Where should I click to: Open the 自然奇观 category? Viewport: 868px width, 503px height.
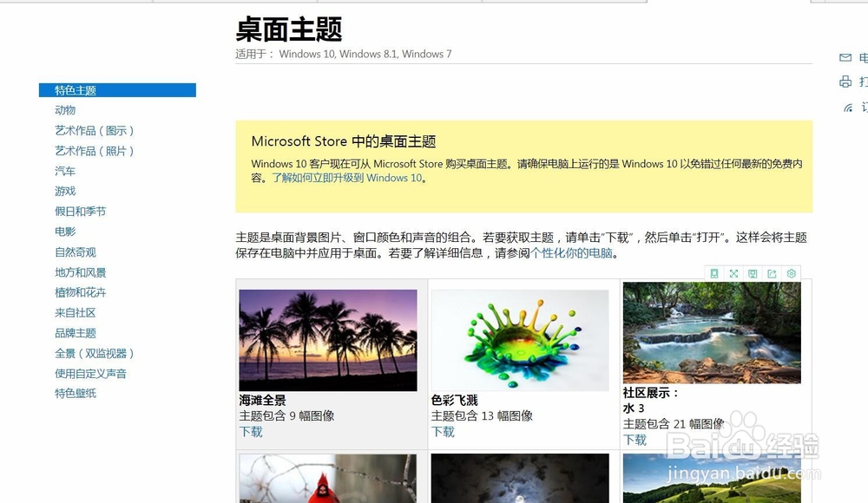point(76,251)
